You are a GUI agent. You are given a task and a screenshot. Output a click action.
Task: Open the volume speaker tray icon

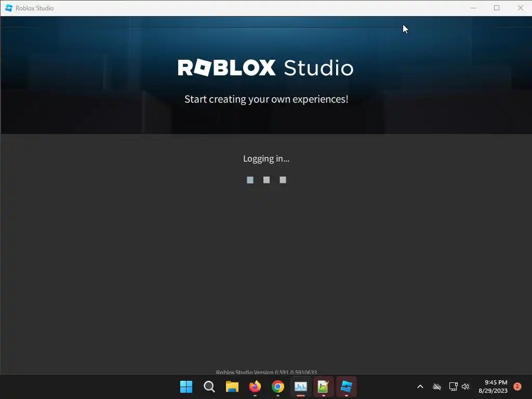(x=465, y=387)
